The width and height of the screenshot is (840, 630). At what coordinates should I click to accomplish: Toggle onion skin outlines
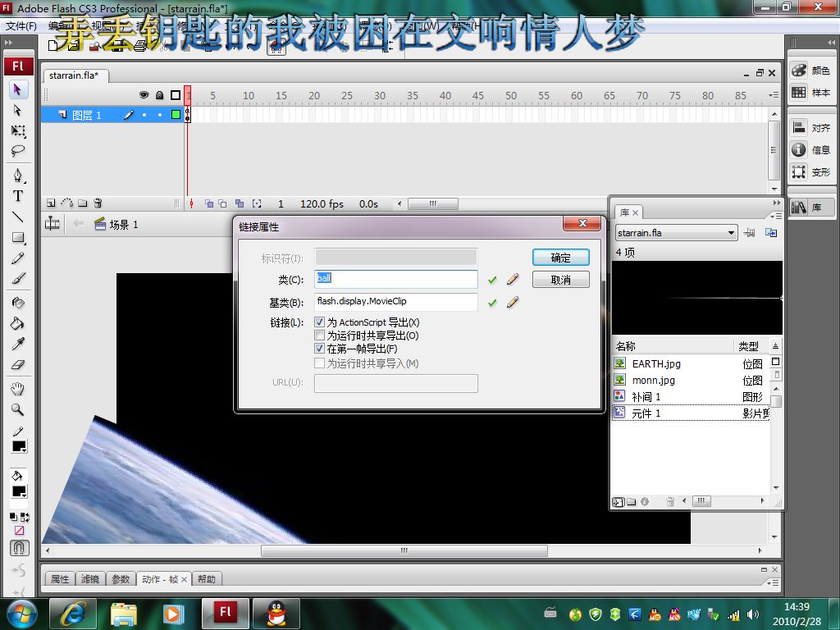223,203
